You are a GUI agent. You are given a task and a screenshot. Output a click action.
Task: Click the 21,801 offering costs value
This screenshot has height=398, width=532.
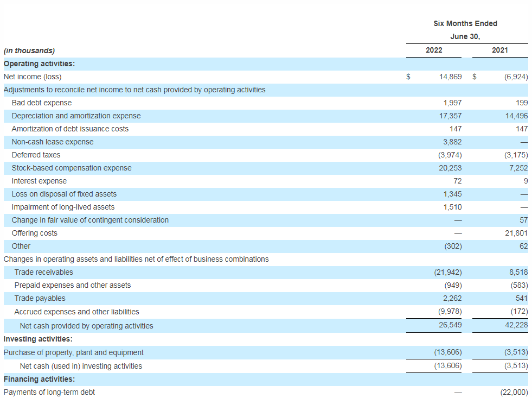coord(516,233)
